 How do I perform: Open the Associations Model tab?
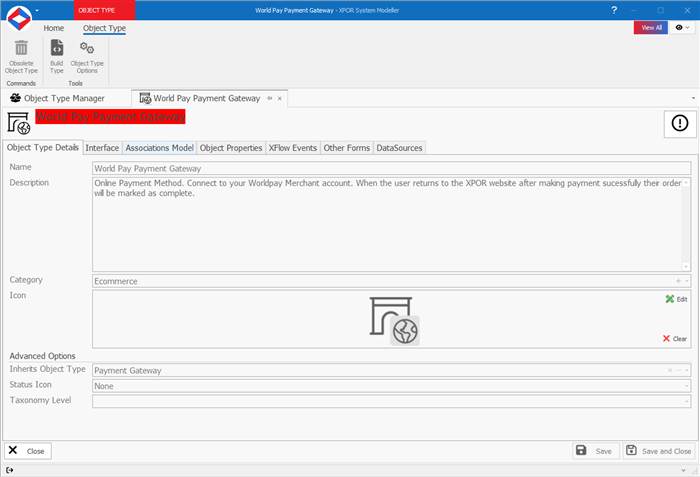point(159,148)
